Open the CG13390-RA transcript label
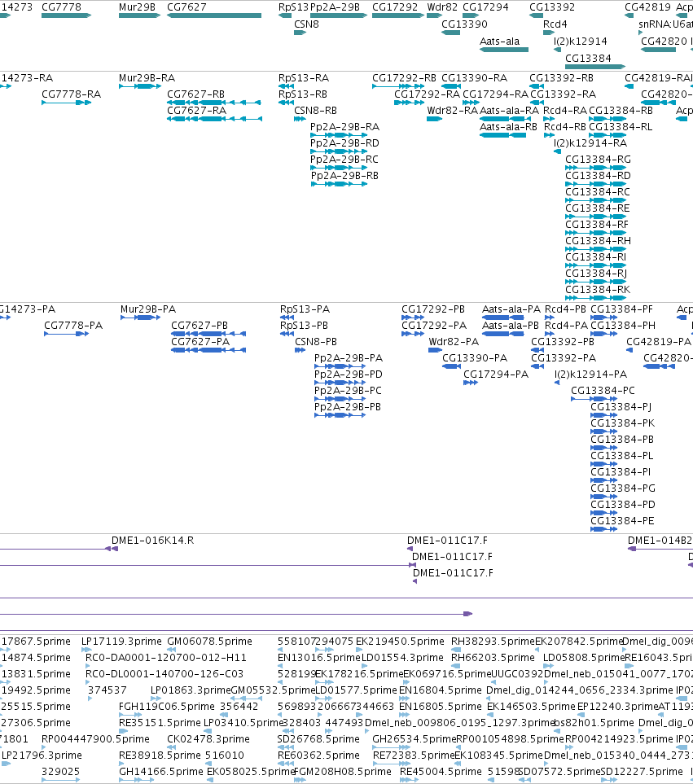693x784 pixels. click(x=474, y=78)
